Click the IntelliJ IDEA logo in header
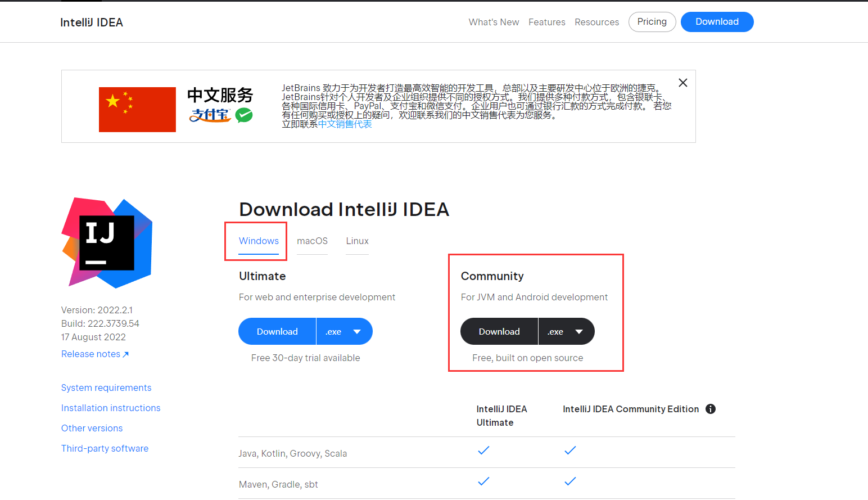Image resolution: width=868 pixels, height=500 pixels. [x=92, y=22]
